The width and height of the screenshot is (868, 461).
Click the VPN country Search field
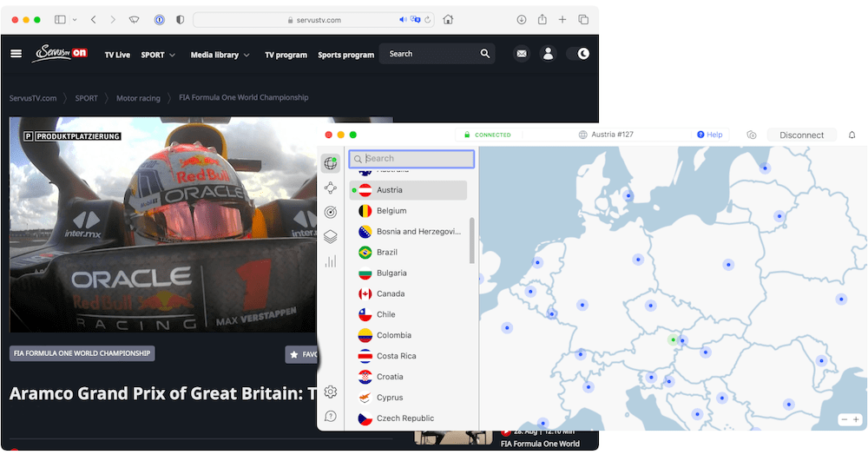pos(411,159)
